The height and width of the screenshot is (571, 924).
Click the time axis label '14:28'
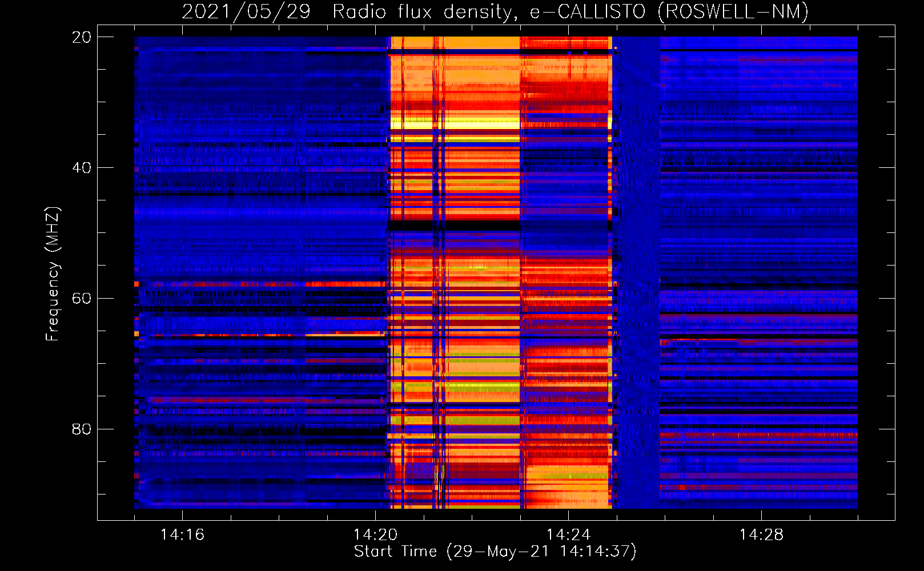(x=761, y=535)
